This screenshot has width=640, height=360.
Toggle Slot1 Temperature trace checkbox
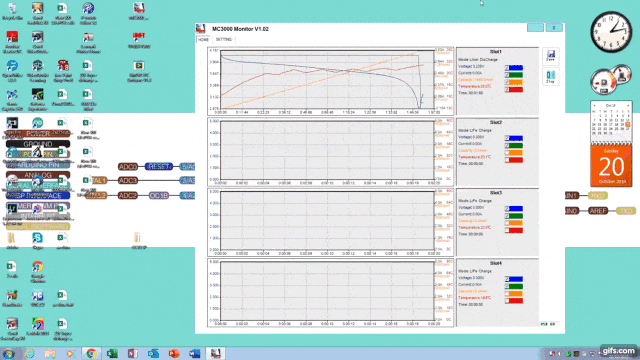pyautogui.click(x=507, y=89)
